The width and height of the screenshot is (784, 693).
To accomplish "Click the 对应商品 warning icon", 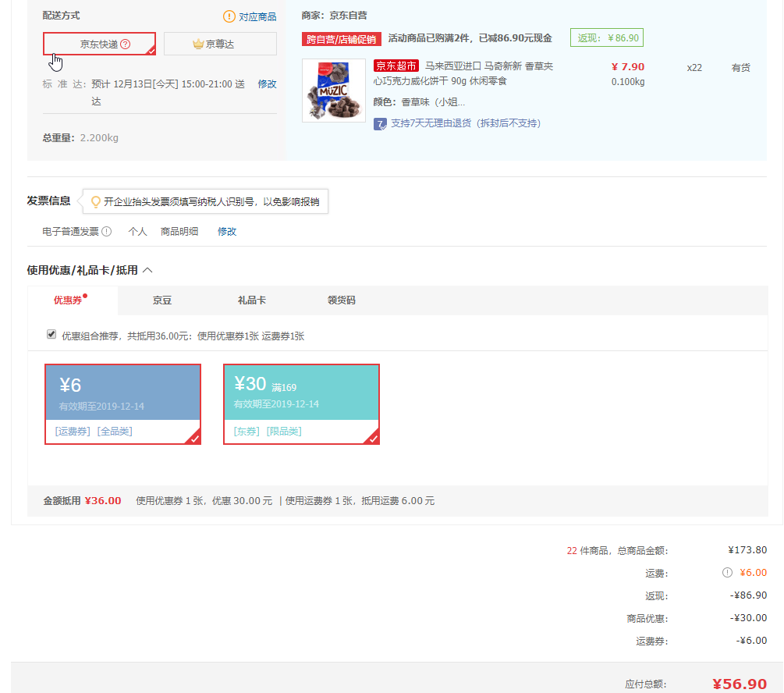I will pyautogui.click(x=229, y=16).
